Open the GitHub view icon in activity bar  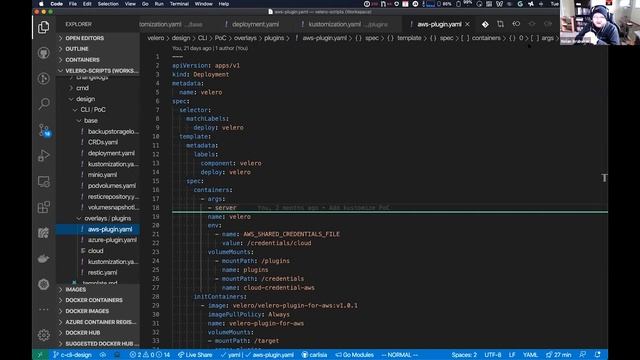[44, 53]
